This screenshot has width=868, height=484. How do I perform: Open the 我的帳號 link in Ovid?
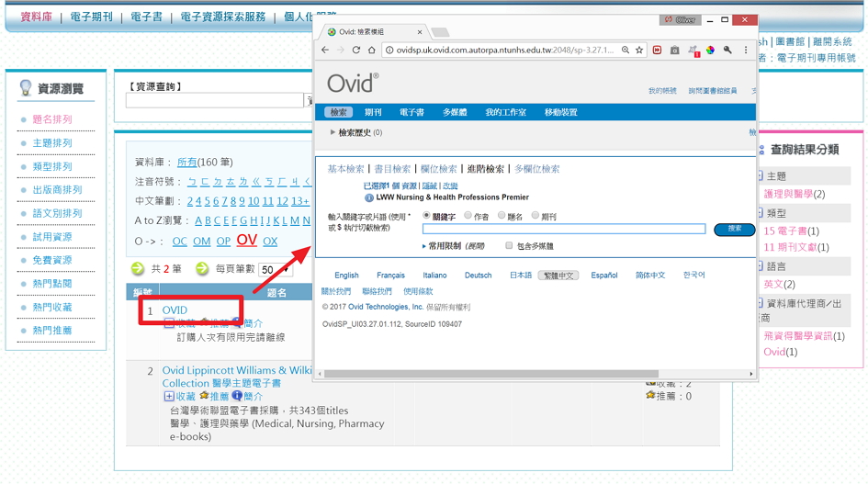pos(662,91)
